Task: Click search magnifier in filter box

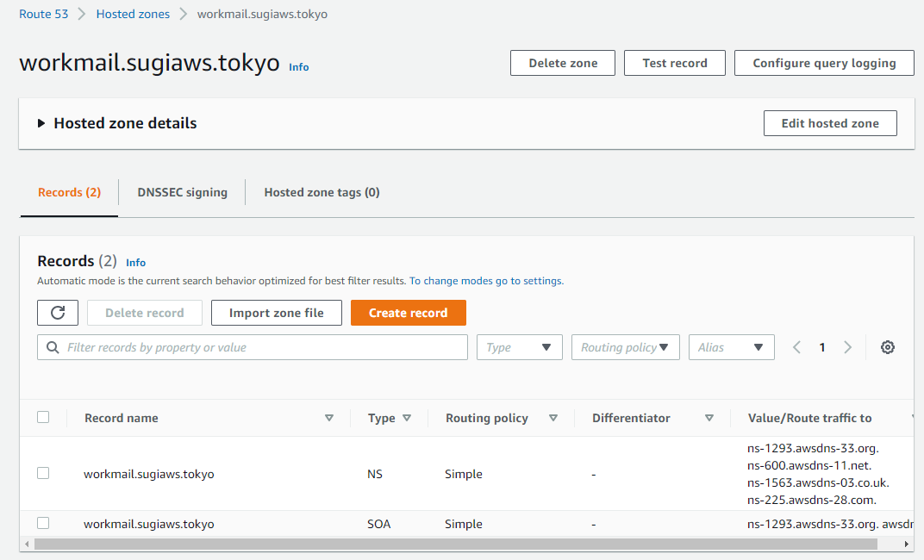Action: pyautogui.click(x=53, y=347)
